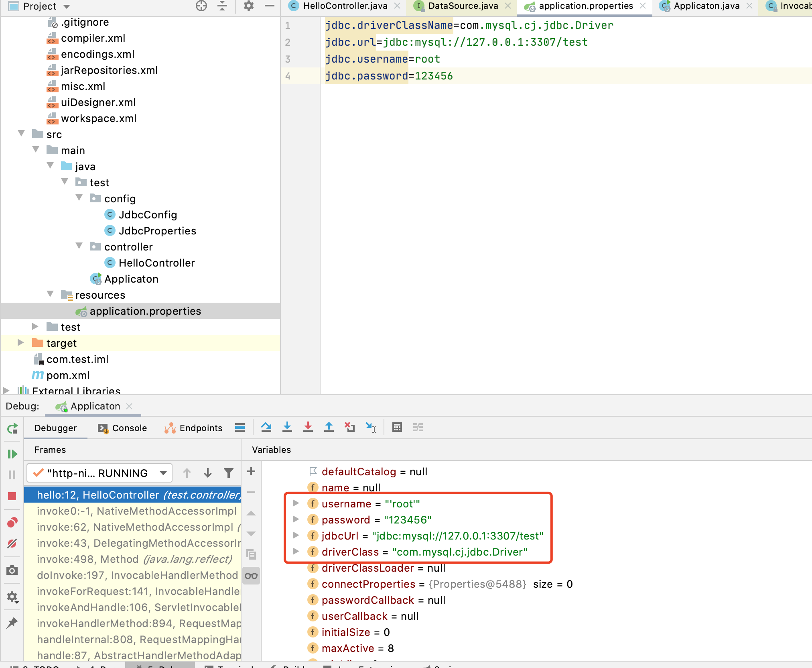Click the Step Into download-arrow icon
This screenshot has width=812, height=668.
click(x=287, y=427)
